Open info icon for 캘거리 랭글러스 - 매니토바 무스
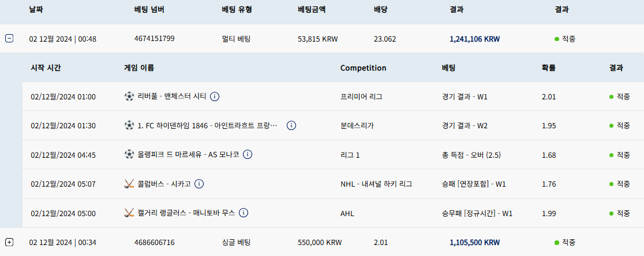 point(243,213)
